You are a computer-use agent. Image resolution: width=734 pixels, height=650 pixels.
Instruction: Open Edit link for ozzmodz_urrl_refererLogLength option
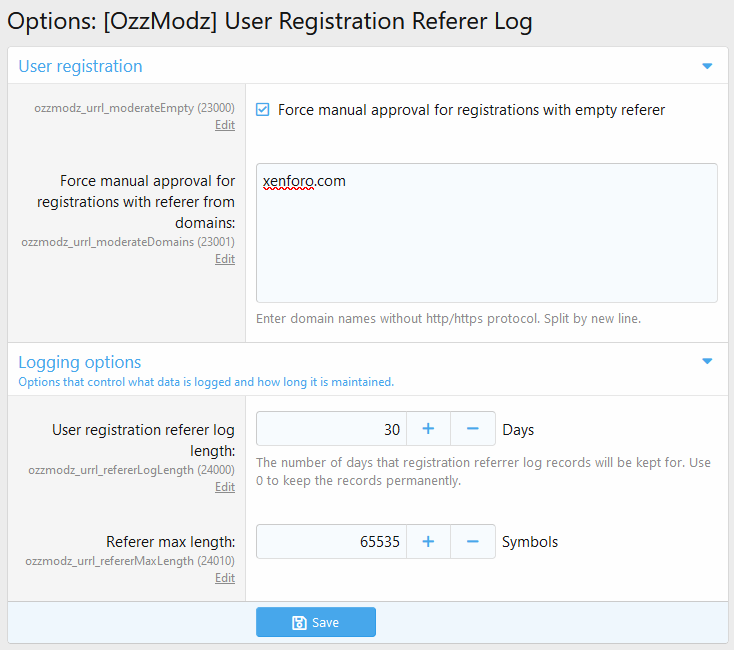tap(225, 487)
